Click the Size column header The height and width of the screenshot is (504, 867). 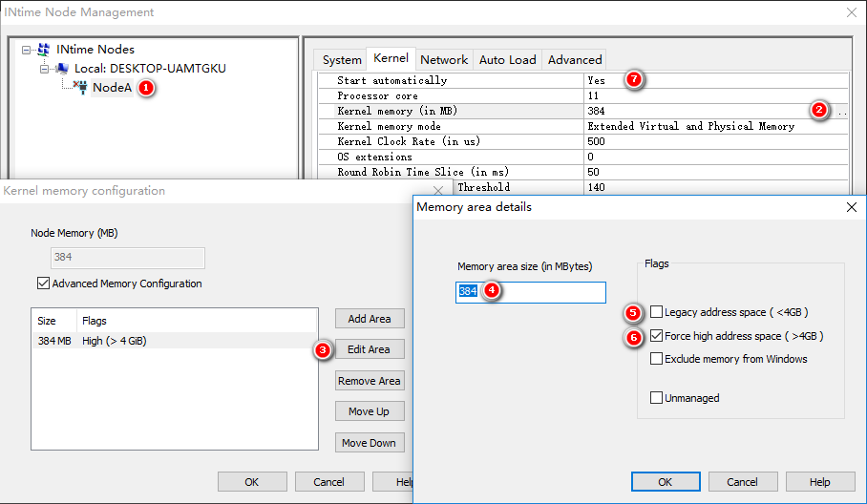pos(53,321)
